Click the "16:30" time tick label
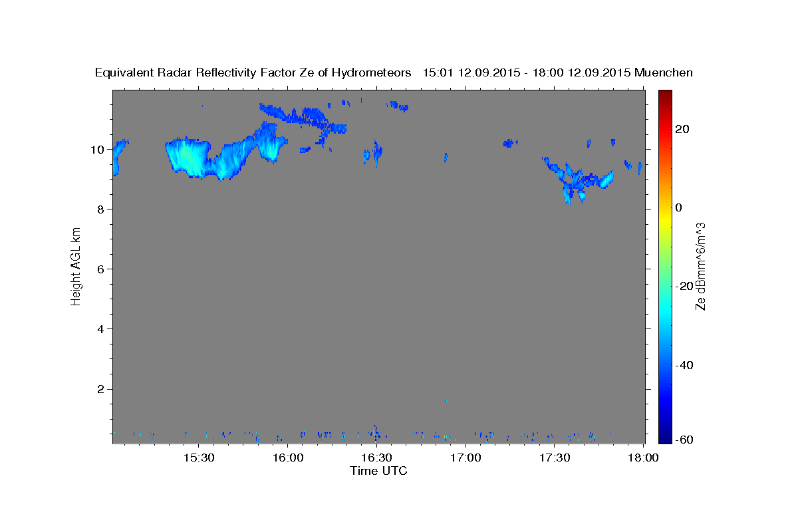Screen dimensions: 798x532 tap(376, 458)
